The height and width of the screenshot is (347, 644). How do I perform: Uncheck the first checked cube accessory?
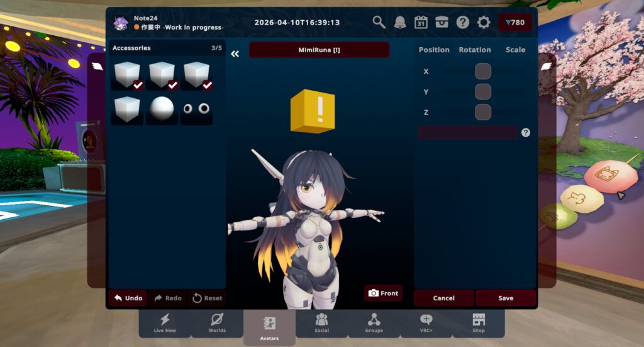click(x=127, y=76)
